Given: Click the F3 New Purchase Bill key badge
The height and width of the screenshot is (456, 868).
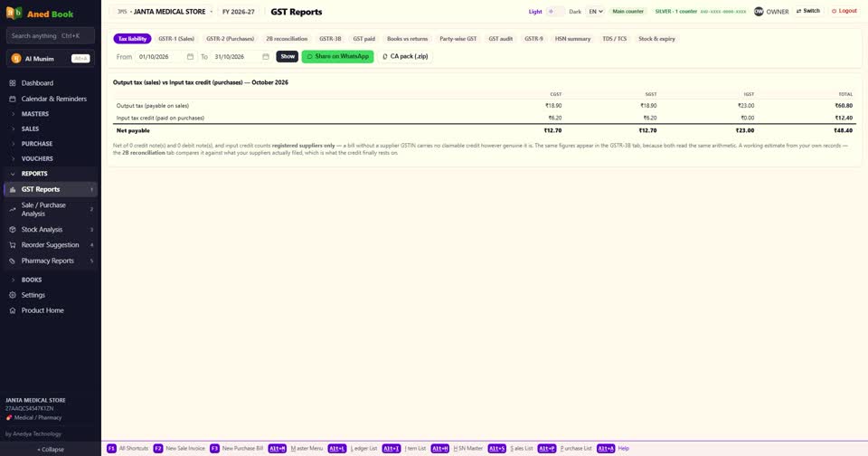Looking at the screenshot, I should 214,448.
